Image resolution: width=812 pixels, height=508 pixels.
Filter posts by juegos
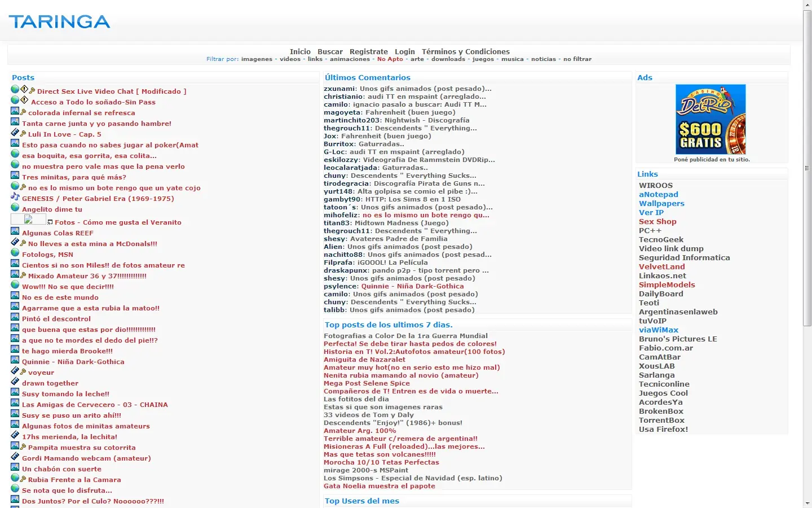click(483, 59)
